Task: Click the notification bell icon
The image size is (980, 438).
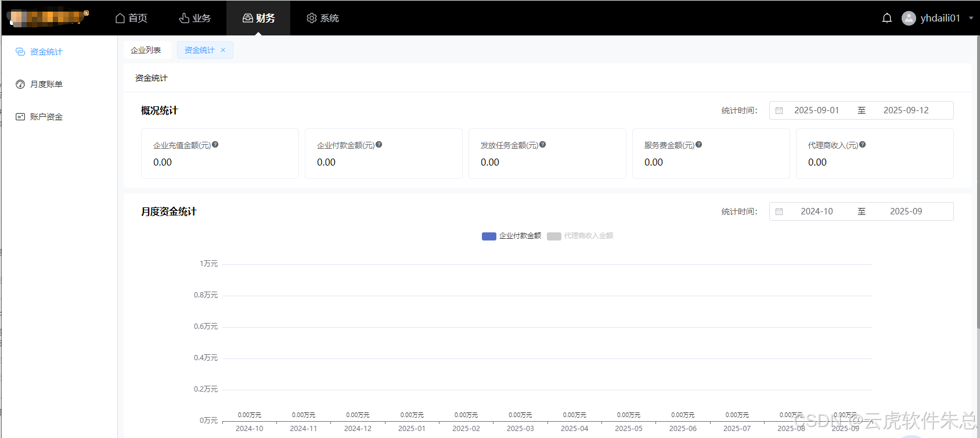Action: point(887,18)
